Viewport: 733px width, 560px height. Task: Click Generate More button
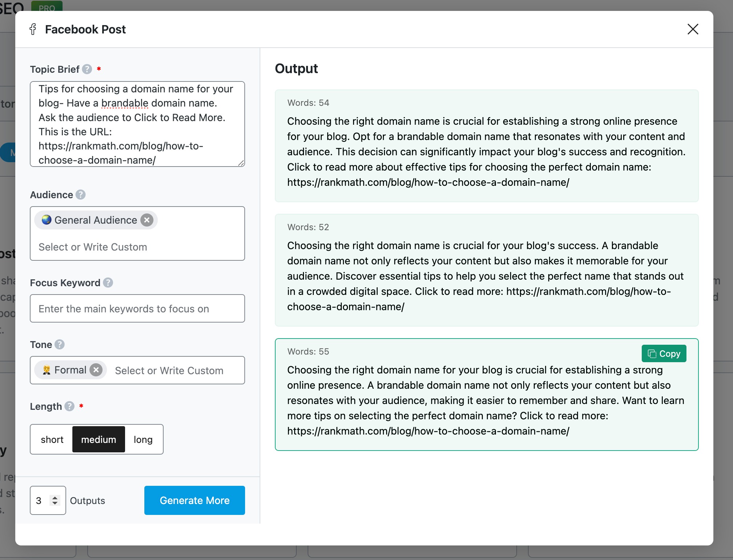tap(195, 500)
